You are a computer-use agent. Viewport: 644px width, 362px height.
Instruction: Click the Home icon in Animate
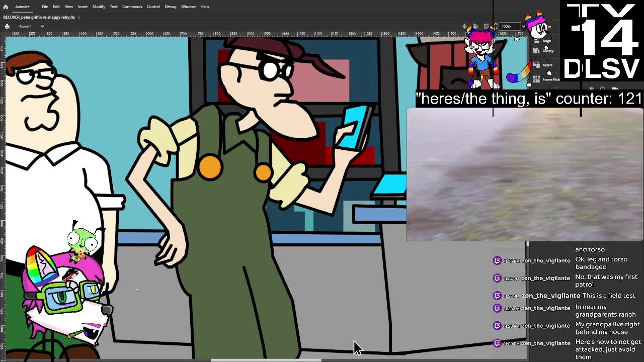tap(6, 7)
